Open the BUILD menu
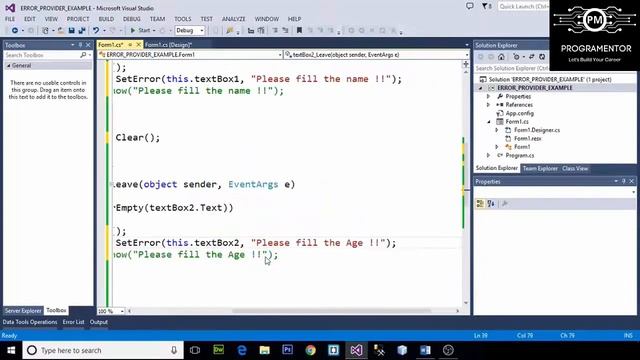Viewport: 640px width, 360px height. (x=106, y=19)
